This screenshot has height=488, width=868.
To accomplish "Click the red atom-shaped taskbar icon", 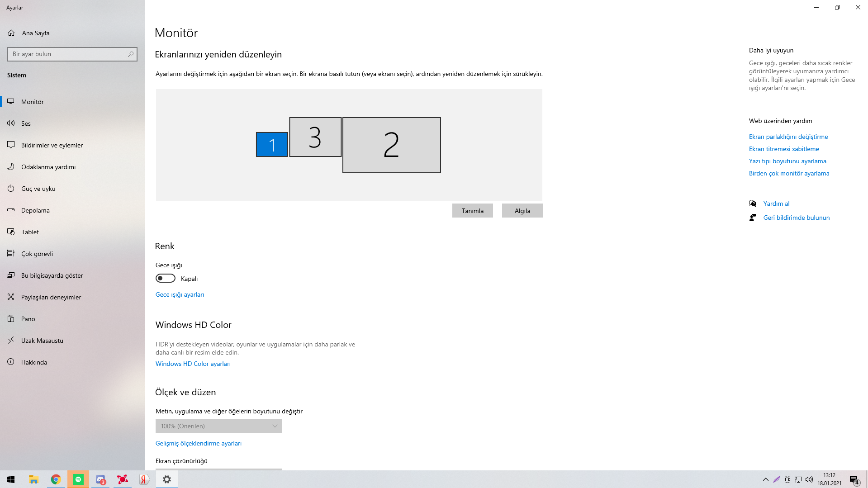I will click(122, 479).
